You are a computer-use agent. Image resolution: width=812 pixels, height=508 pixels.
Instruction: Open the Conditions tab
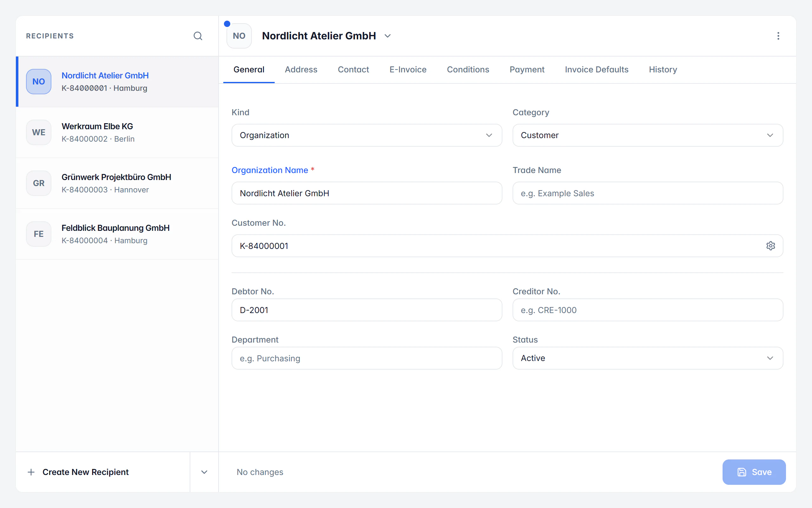(x=468, y=70)
